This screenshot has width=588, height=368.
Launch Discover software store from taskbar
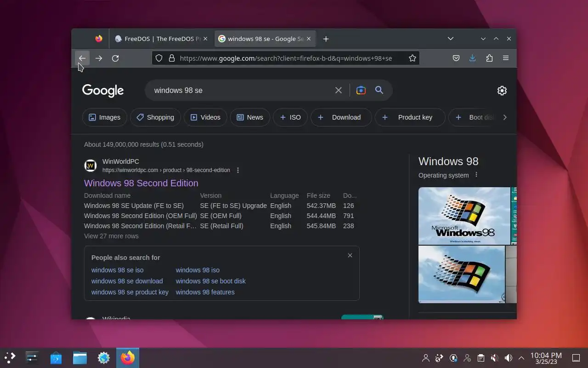pos(56,357)
